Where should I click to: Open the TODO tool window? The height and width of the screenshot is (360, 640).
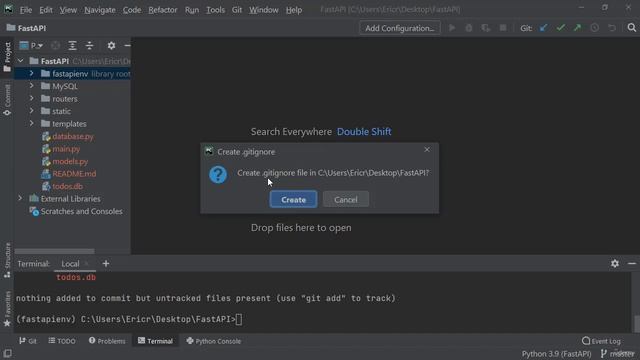(x=62, y=341)
